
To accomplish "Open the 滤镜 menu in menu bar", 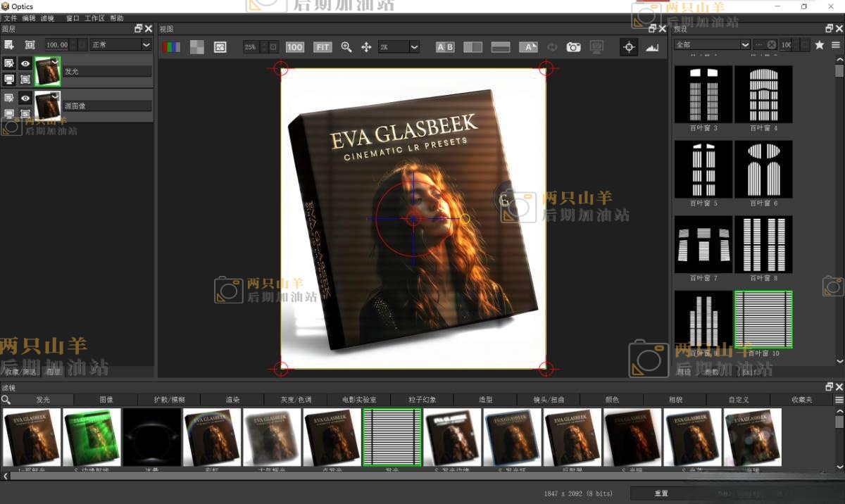I will pos(47,18).
